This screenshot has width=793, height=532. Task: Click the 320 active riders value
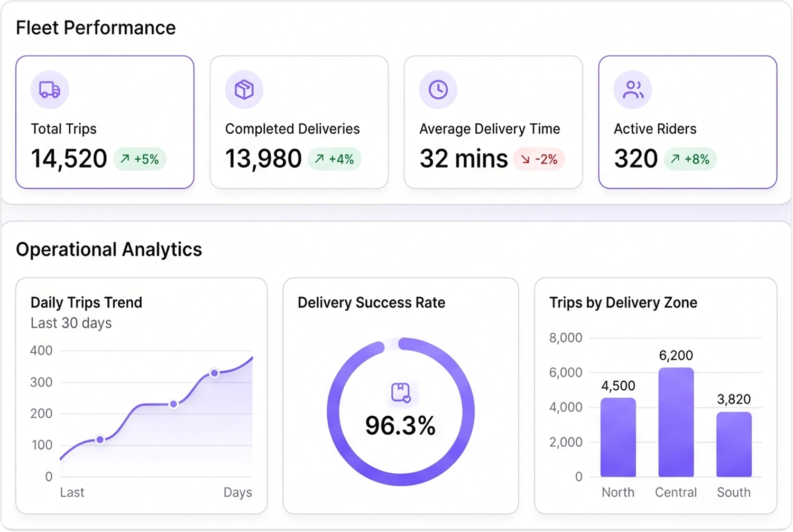(x=636, y=159)
